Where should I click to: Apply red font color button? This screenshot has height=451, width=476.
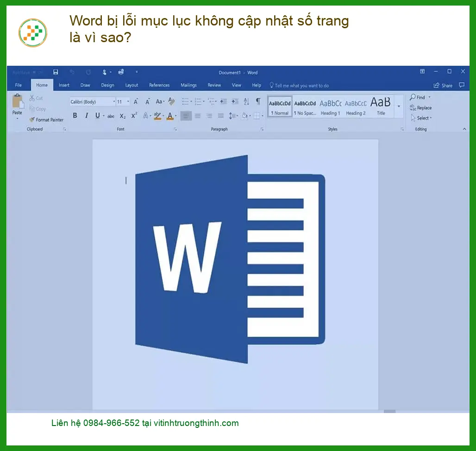(170, 116)
